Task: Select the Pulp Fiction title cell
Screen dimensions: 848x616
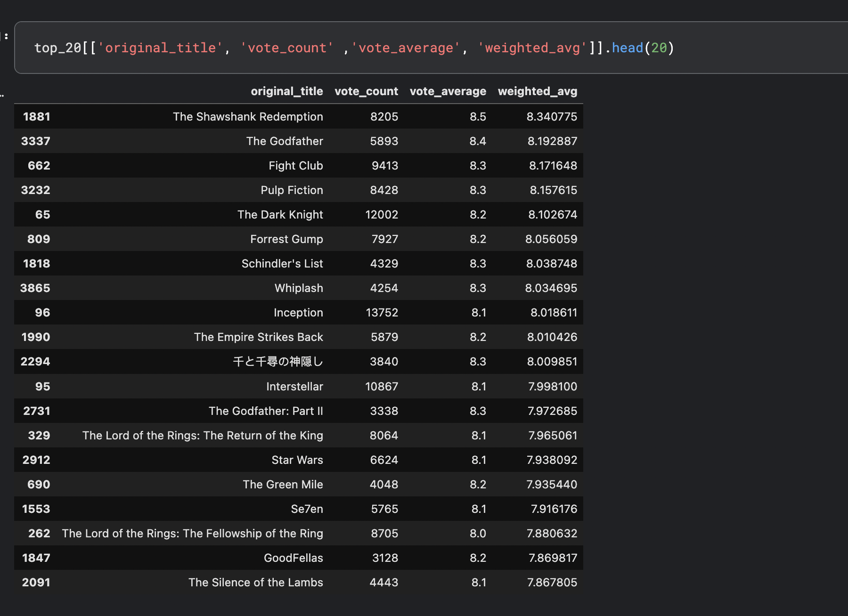Action: click(x=292, y=190)
